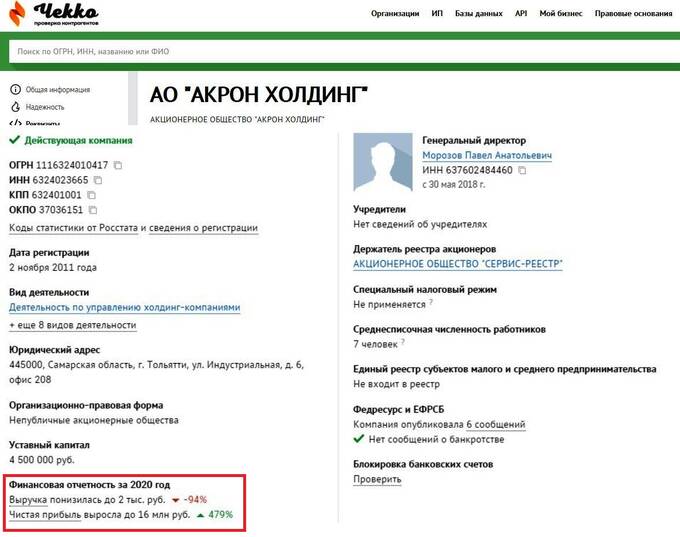Go to 'Мой бизнес' in top navigation
The height and width of the screenshot is (537, 680).
[560, 14]
